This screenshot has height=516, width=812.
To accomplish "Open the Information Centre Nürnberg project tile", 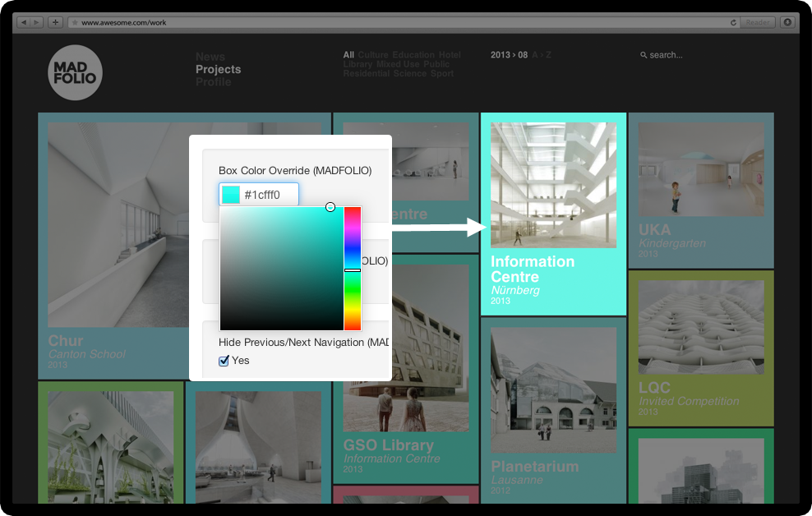I will pos(553,214).
